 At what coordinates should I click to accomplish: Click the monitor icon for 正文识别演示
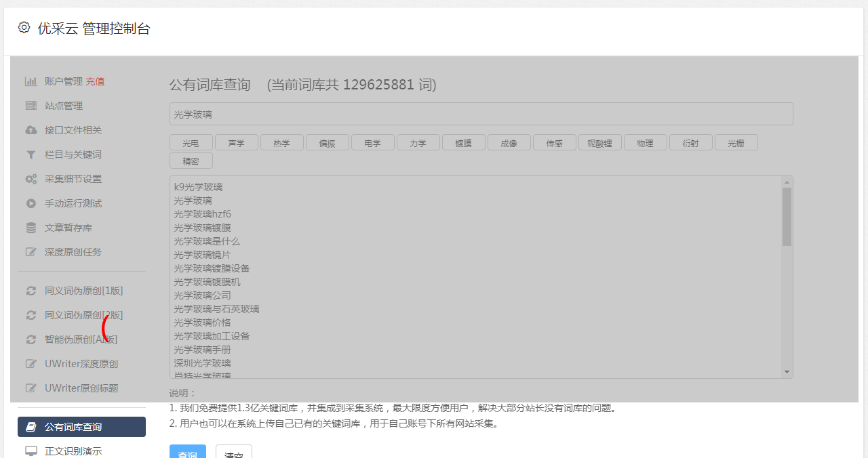click(x=31, y=451)
